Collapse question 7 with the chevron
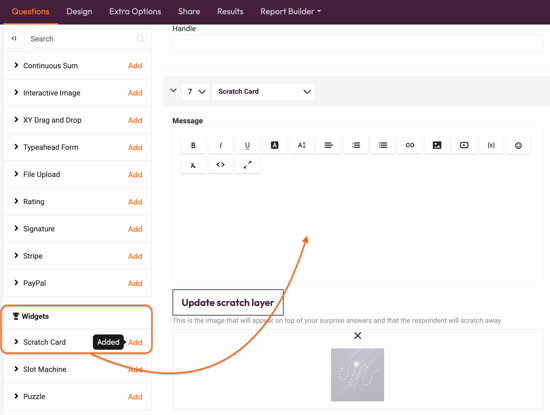The height and width of the screenshot is (415, 550). (173, 91)
